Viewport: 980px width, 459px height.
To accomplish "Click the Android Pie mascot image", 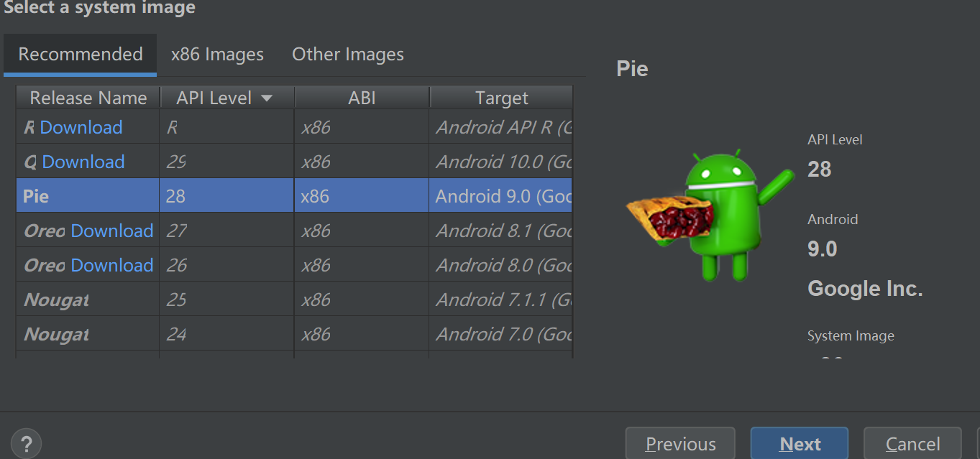I will (x=710, y=215).
